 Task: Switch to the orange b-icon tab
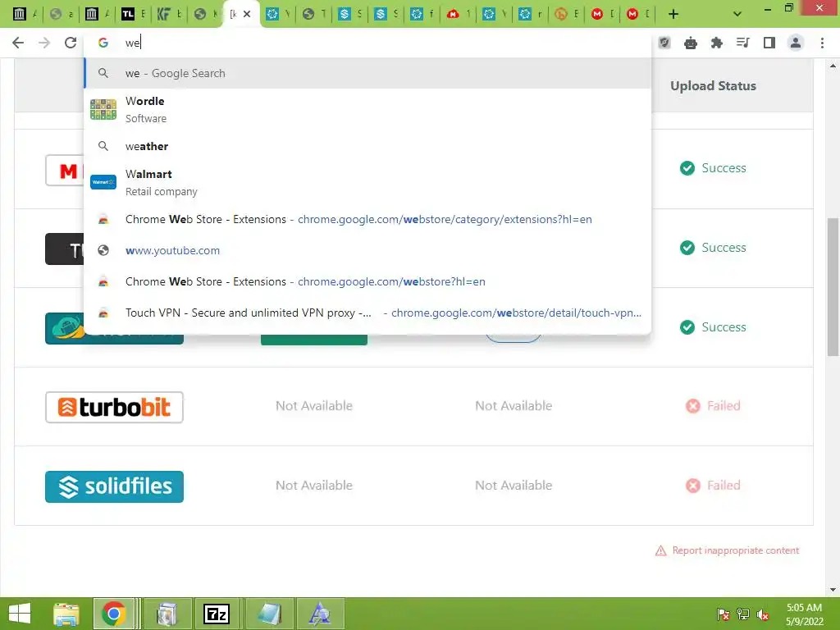(567, 14)
